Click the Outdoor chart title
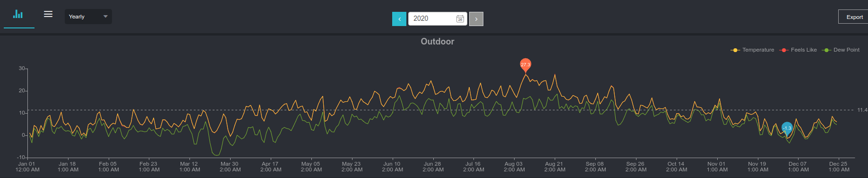Viewport: 868px width, 178px height. pos(438,41)
